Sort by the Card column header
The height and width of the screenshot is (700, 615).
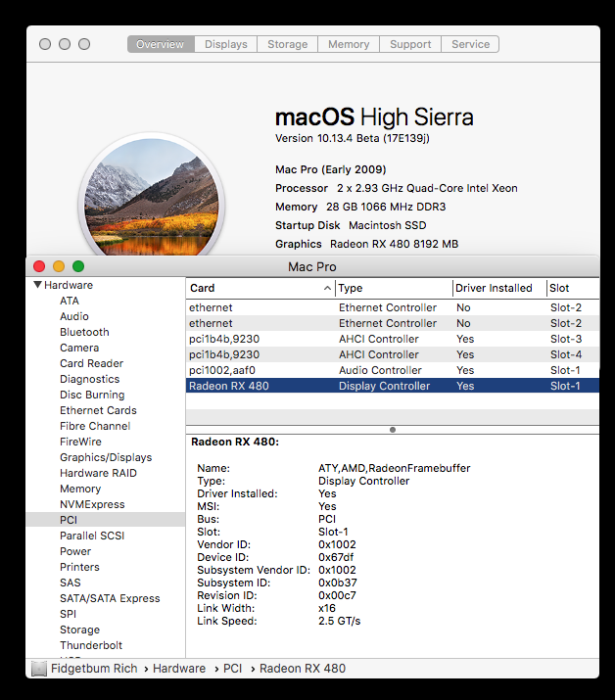[260, 288]
